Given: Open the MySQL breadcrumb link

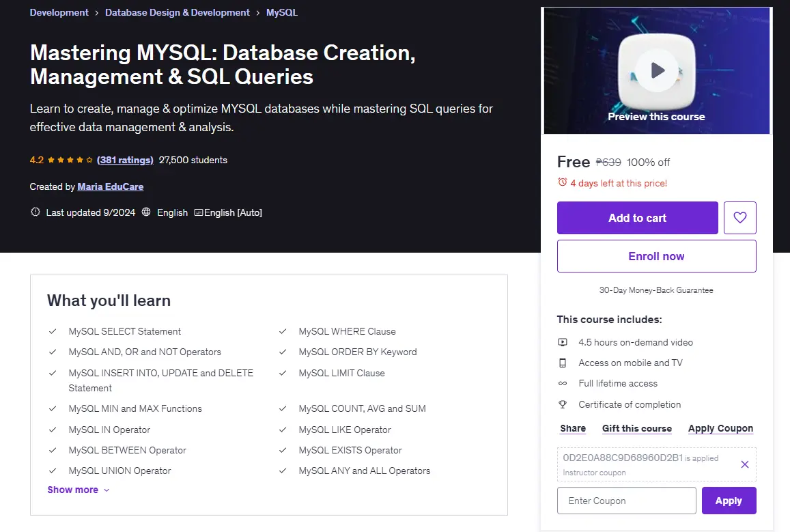Looking at the screenshot, I should pyautogui.click(x=281, y=12).
